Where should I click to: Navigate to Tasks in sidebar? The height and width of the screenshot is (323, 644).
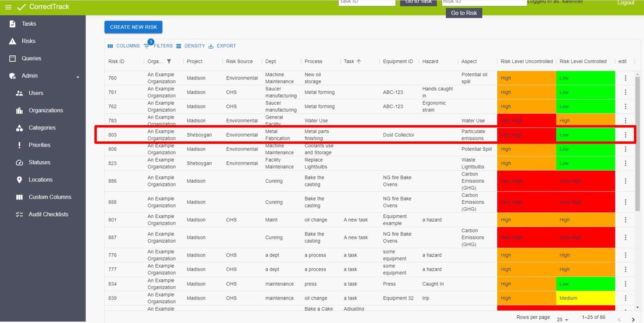click(29, 24)
